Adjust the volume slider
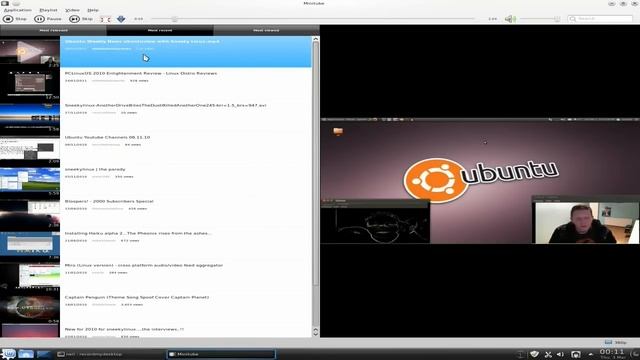 [540, 19]
